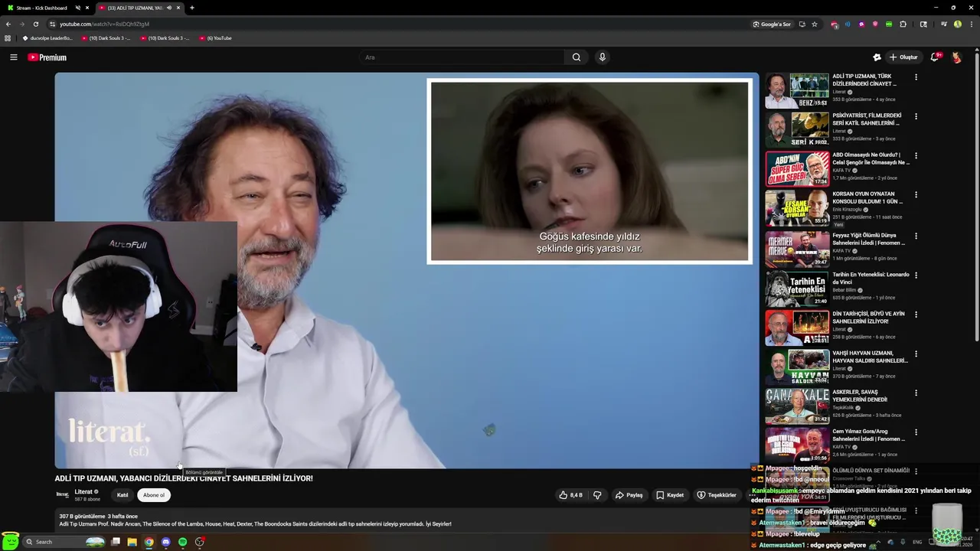Open first (10) Dark Souls 3 bookmark
Image resolution: width=980 pixels, height=551 pixels.
[106, 38]
